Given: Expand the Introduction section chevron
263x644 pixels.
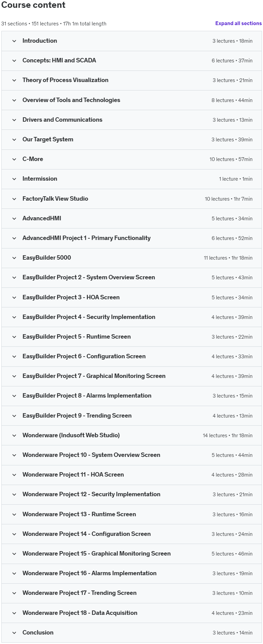Looking at the screenshot, I should pyautogui.click(x=14, y=41).
